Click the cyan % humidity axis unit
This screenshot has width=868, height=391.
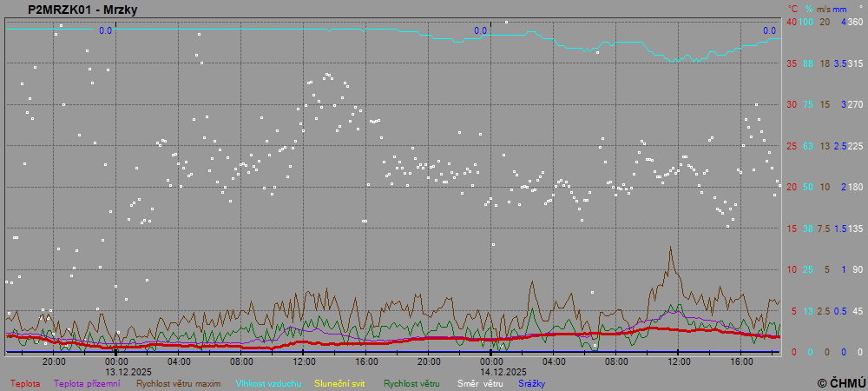808,9
